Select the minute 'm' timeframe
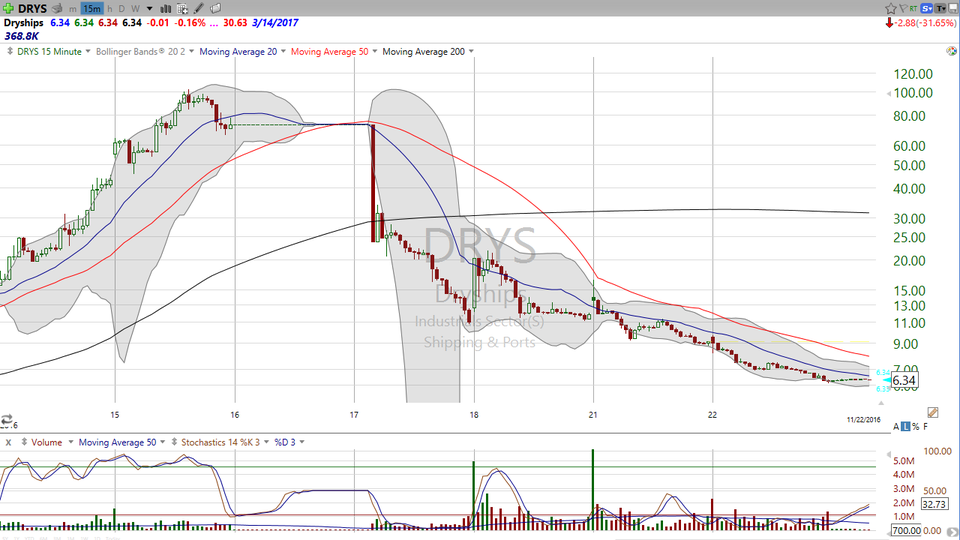The height and width of the screenshot is (540, 960). coord(73,9)
